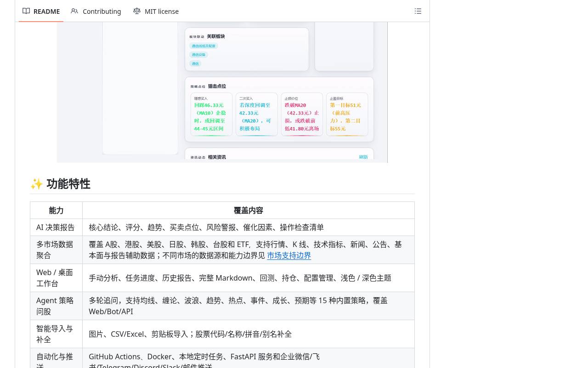Screen dimensions: 588x368
Task: Click the 二次买入 price card
Action: [x=257, y=114]
